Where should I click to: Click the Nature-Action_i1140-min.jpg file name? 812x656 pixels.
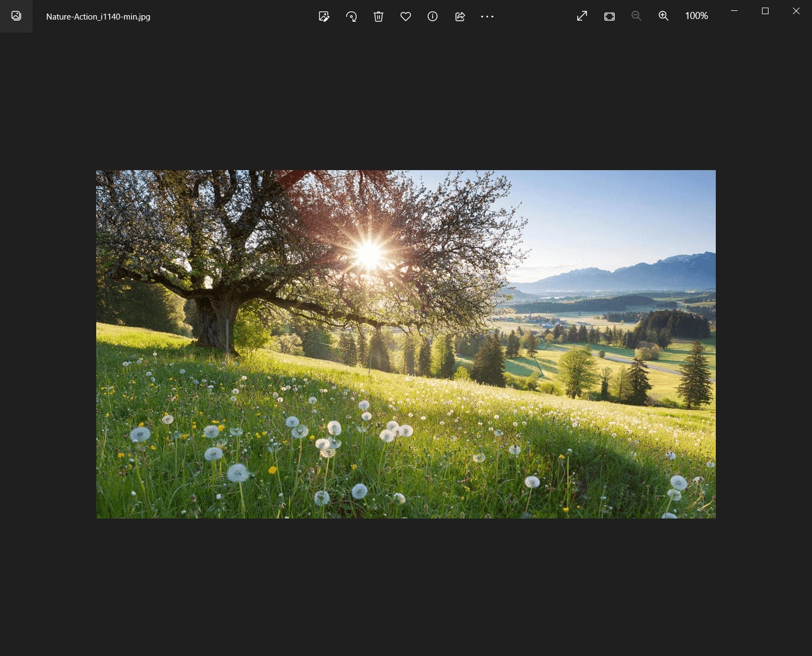[x=98, y=17]
